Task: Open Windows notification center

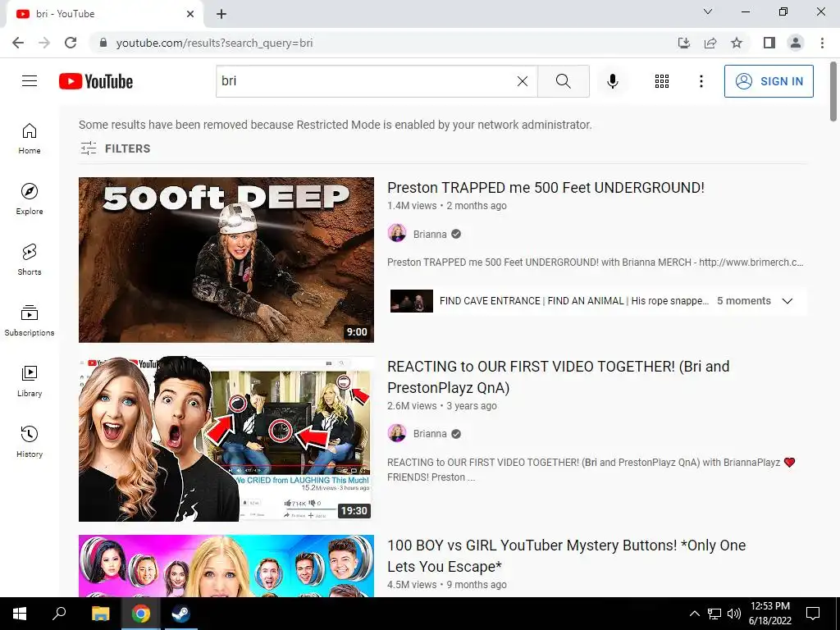Action: [x=813, y=614]
